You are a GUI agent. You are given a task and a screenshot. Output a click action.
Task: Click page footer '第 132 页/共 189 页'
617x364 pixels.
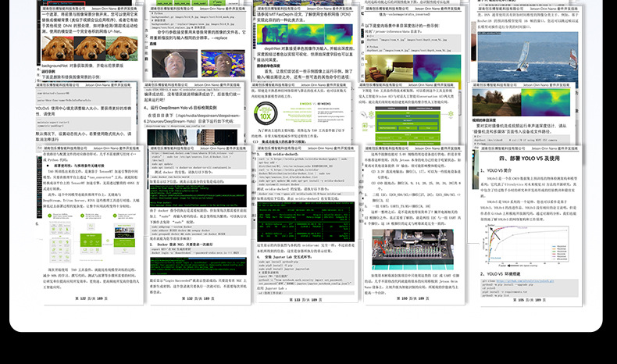point(198,298)
